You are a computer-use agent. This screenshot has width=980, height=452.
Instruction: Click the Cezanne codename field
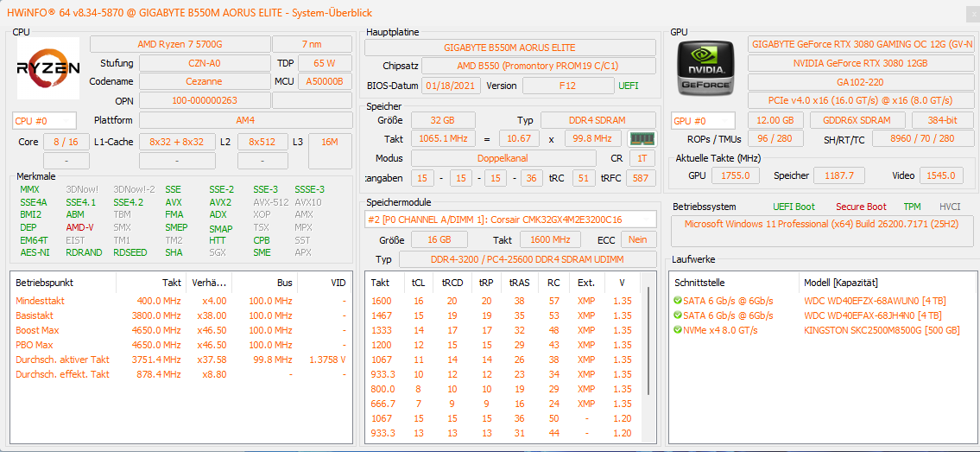(x=205, y=81)
